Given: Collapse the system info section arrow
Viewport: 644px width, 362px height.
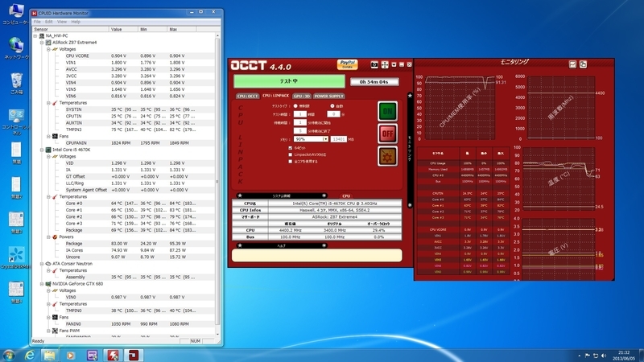Looking at the screenshot, I should tap(324, 195).
